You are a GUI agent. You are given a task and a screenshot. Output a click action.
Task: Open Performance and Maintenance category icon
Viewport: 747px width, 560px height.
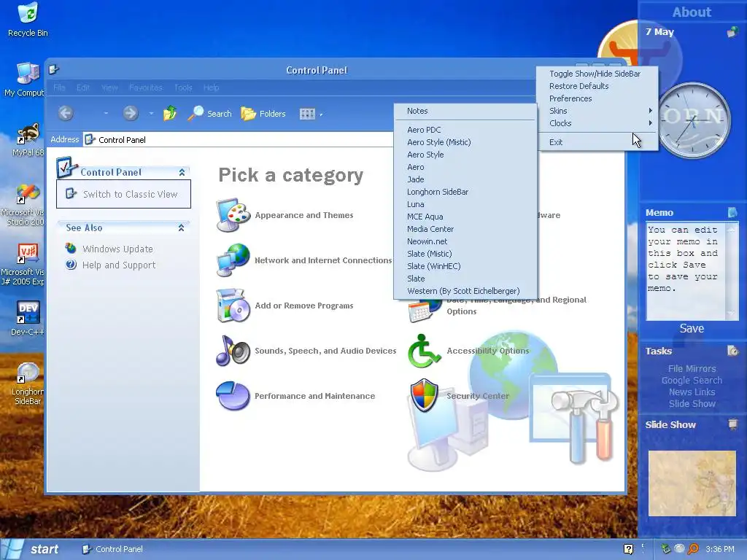(x=233, y=396)
